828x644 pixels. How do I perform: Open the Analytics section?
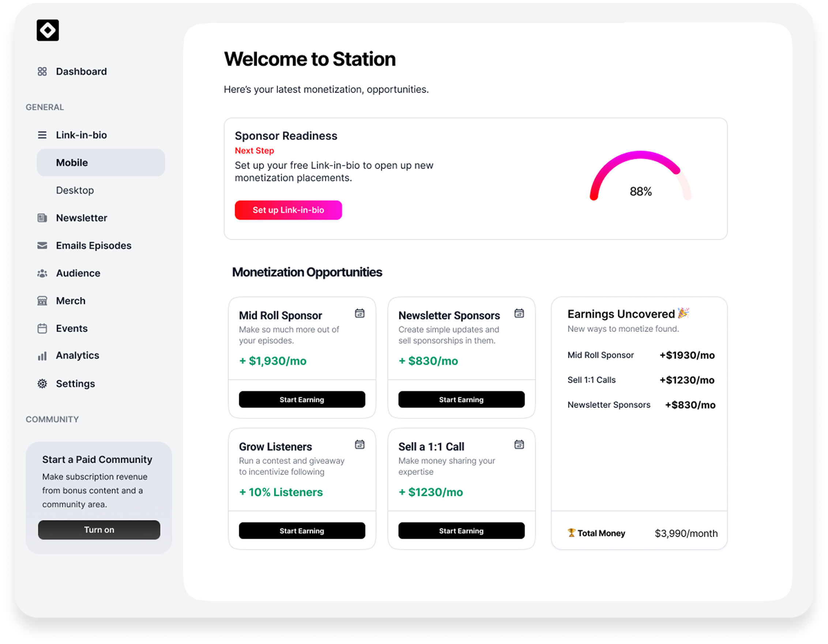tap(77, 355)
